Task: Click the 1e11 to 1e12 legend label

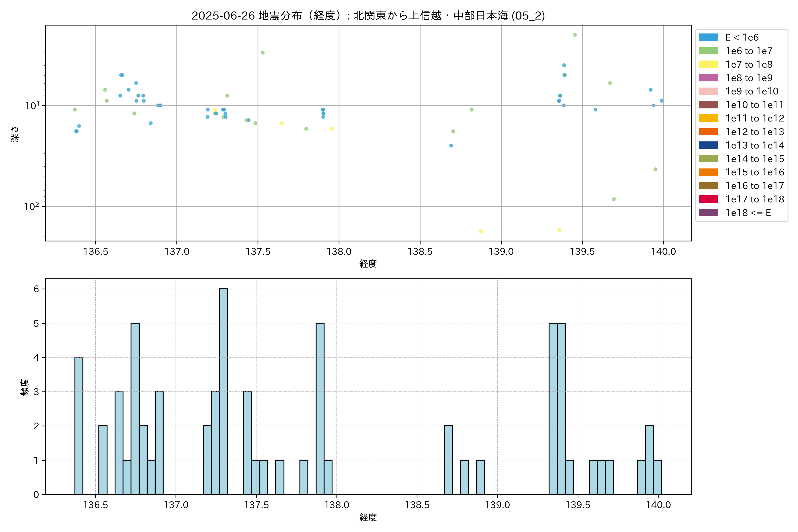Action: (755, 118)
